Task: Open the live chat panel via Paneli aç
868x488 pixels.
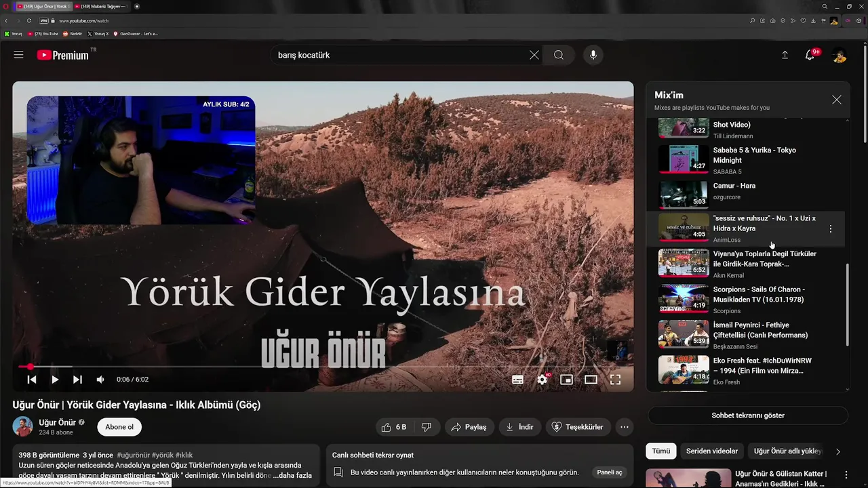Action: click(x=610, y=472)
